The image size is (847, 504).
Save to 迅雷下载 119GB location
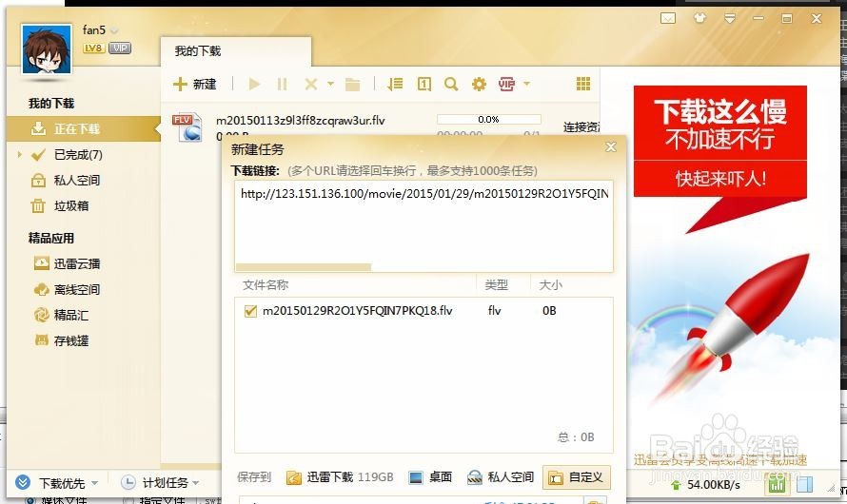click(x=340, y=477)
